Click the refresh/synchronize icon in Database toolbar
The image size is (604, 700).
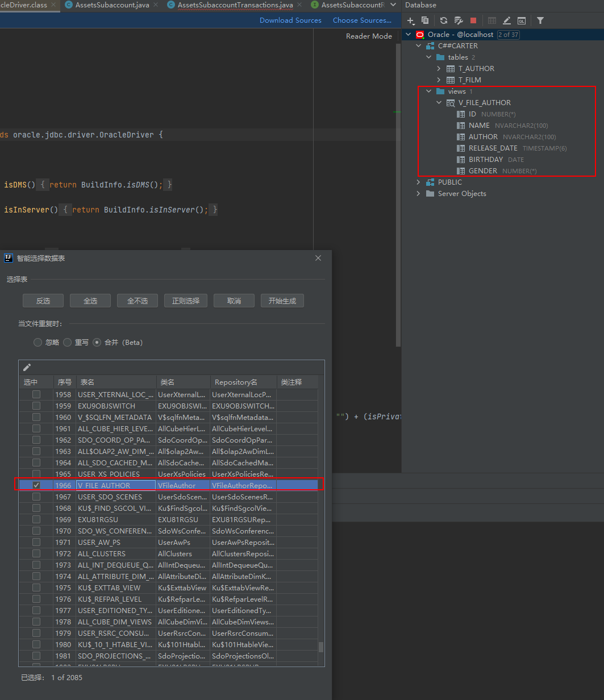pos(443,20)
